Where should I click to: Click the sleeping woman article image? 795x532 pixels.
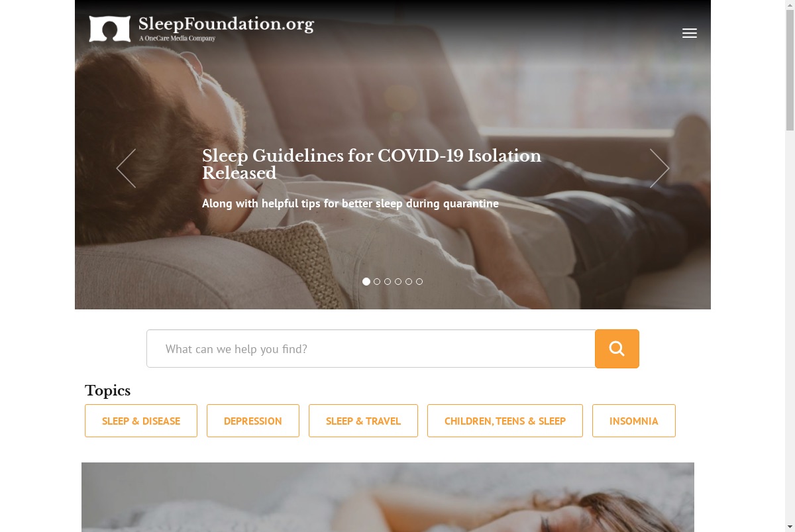[388, 497]
